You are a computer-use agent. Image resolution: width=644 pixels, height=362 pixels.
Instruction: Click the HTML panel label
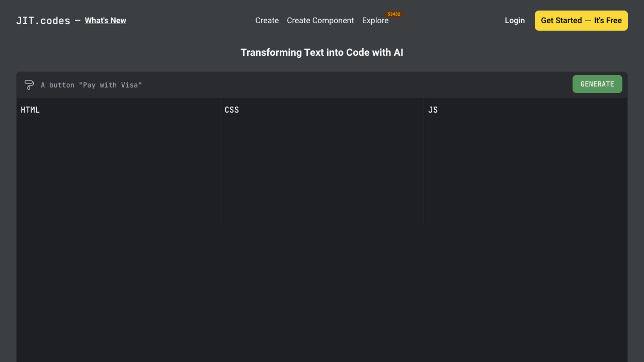pos(30,110)
